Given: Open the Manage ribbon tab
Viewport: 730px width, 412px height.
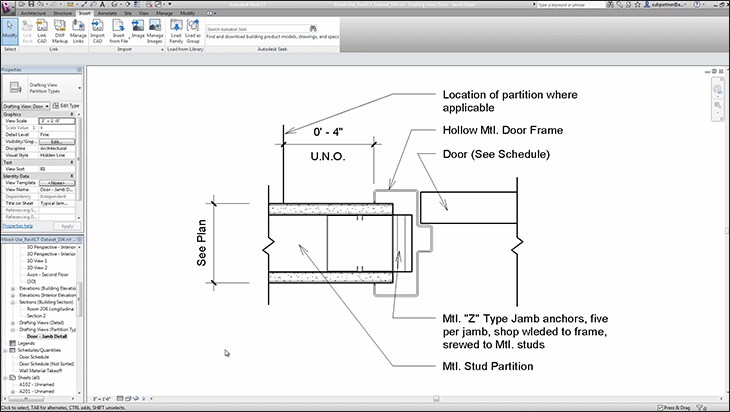Looking at the screenshot, I should pyautogui.click(x=164, y=13).
